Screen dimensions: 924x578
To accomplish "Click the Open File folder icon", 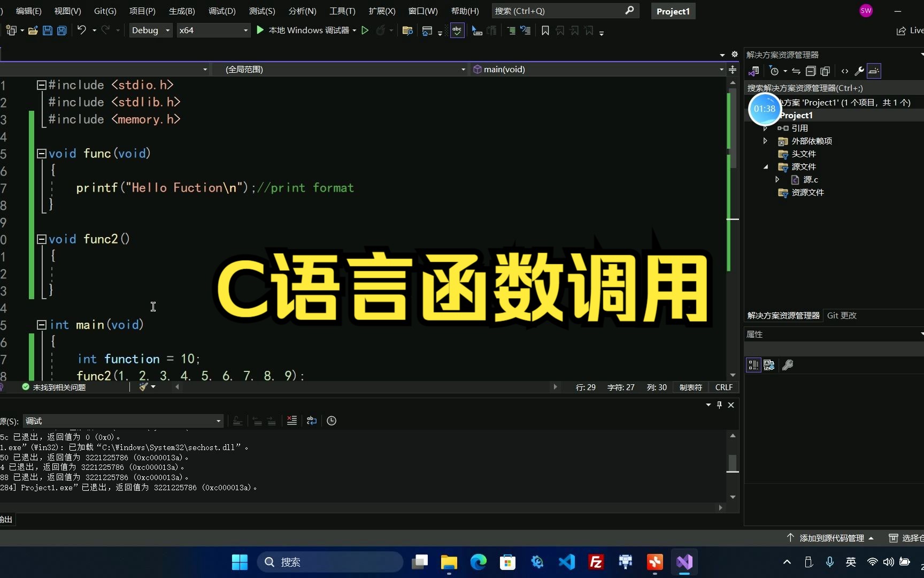I will coord(33,31).
